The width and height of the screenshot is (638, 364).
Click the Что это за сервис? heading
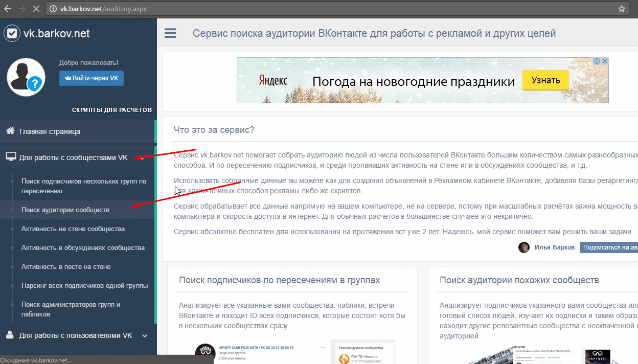[214, 130]
